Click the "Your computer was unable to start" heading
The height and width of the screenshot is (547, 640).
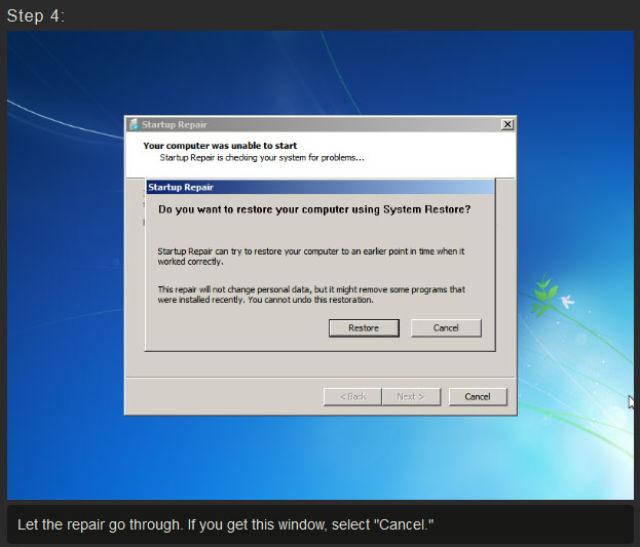[x=219, y=146]
